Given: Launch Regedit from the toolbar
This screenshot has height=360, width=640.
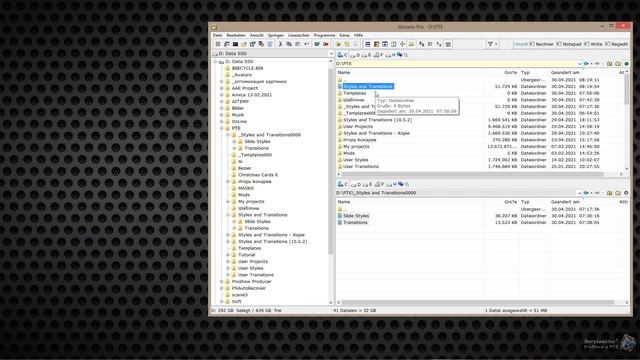Looking at the screenshot, I should pyautogui.click(x=617, y=44).
